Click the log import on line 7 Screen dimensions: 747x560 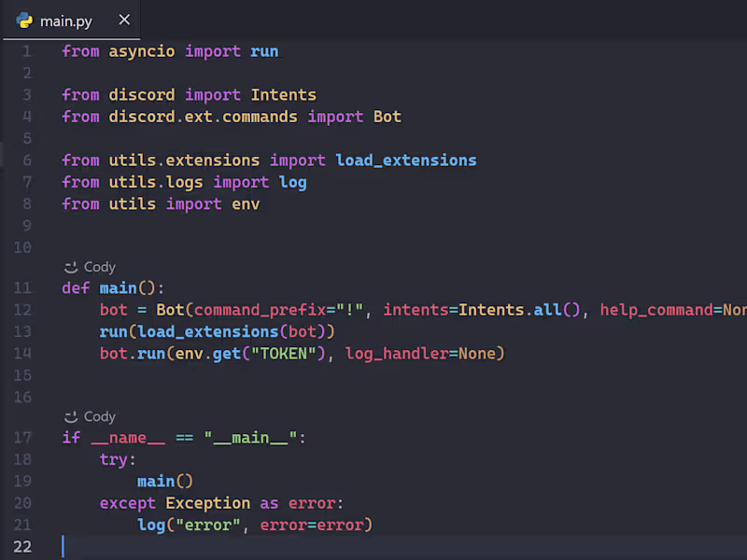pyautogui.click(x=292, y=182)
